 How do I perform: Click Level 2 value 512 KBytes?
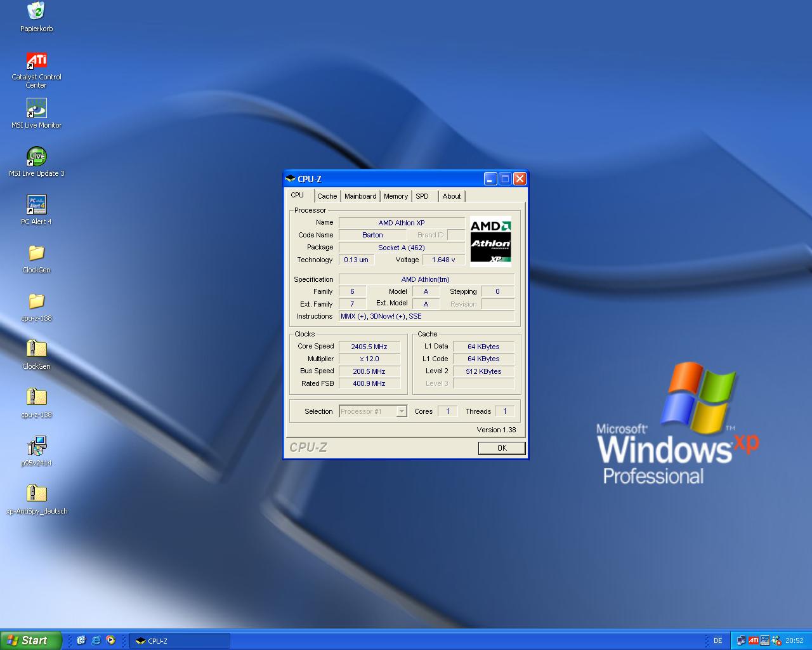(x=483, y=371)
